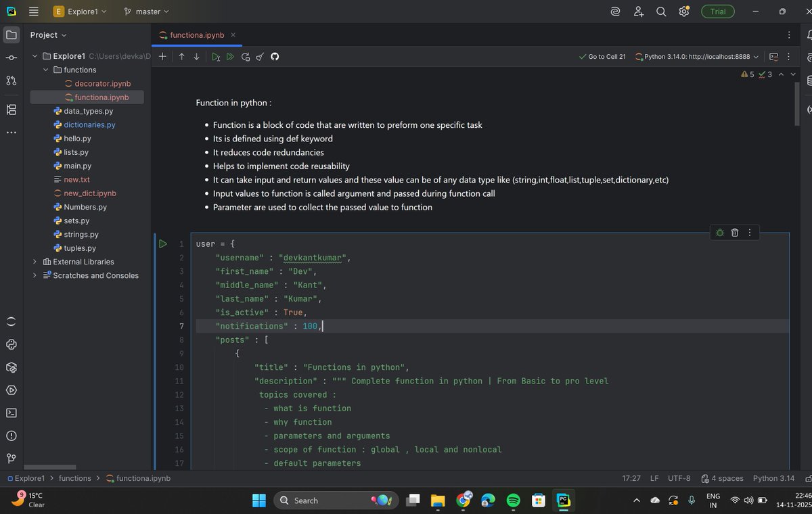
Task: Add a new notebook cell
Action: pyautogui.click(x=162, y=56)
